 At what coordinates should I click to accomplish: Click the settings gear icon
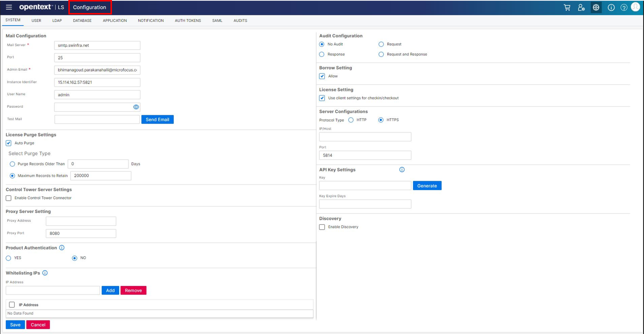[x=596, y=7]
